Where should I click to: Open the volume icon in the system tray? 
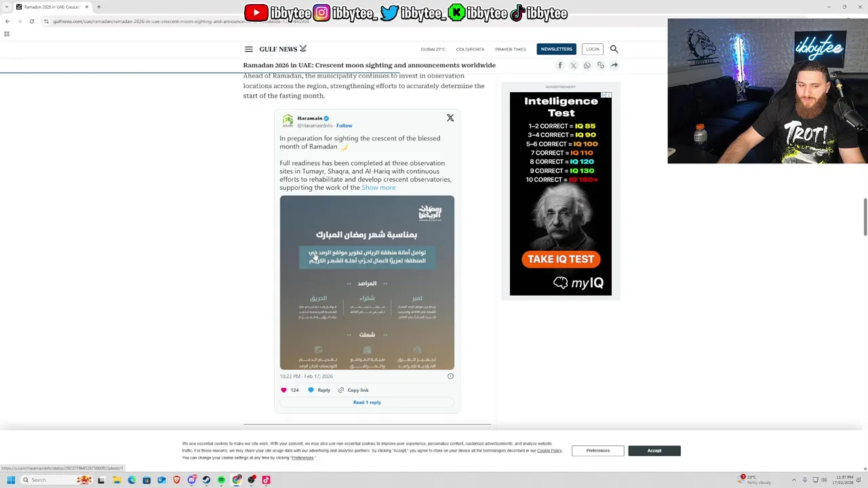824,480
